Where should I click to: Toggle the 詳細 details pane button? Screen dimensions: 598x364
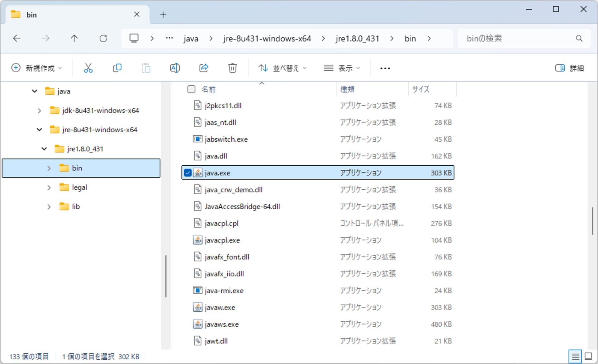tap(569, 68)
